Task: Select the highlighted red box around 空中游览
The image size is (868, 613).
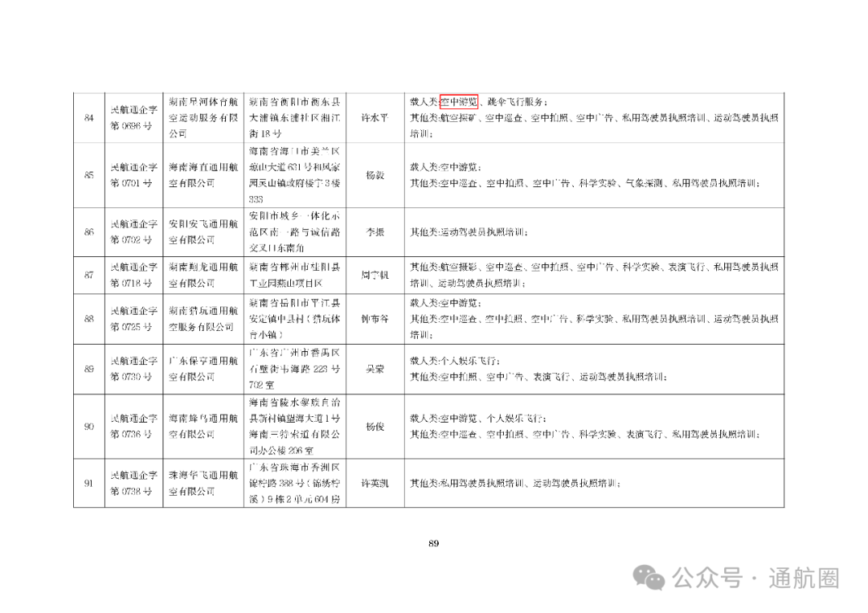Action: (x=458, y=102)
